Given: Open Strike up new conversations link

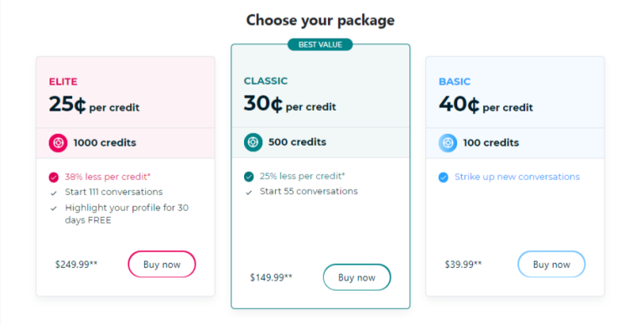Looking at the screenshot, I should click(517, 177).
